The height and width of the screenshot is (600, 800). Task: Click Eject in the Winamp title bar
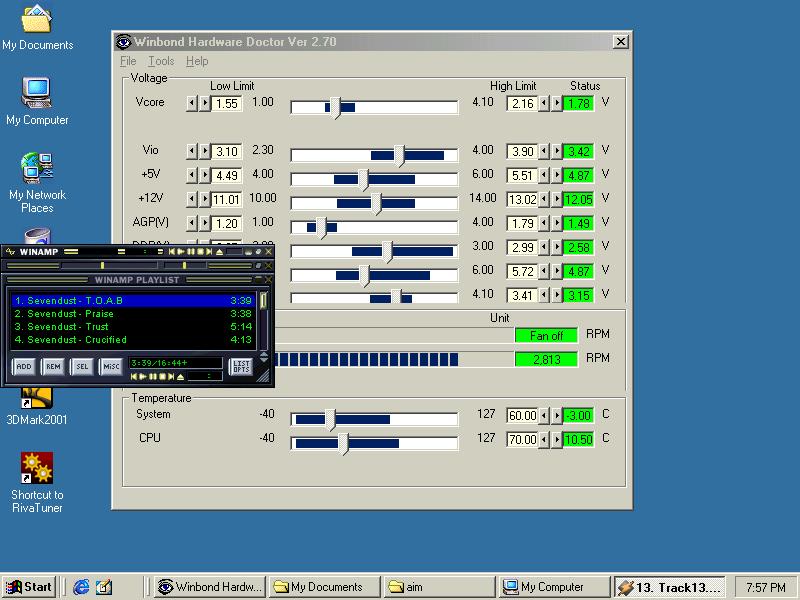219,252
